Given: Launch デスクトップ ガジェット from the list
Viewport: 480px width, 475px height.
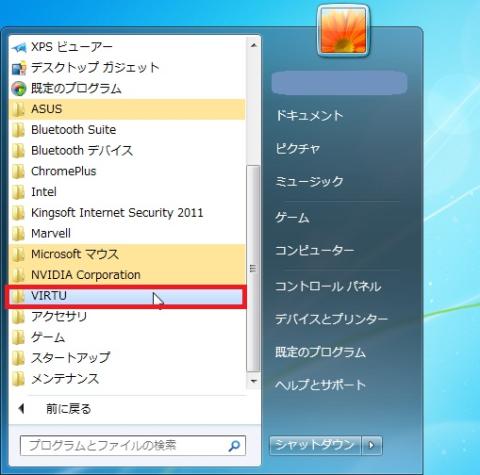Looking at the screenshot, I should [127, 68].
